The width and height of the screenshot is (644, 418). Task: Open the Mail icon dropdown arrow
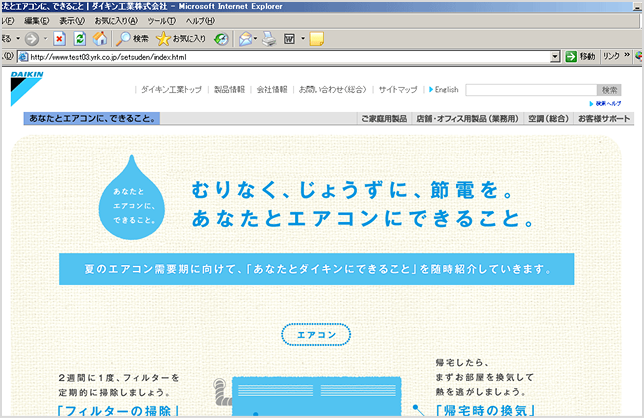tap(256, 39)
